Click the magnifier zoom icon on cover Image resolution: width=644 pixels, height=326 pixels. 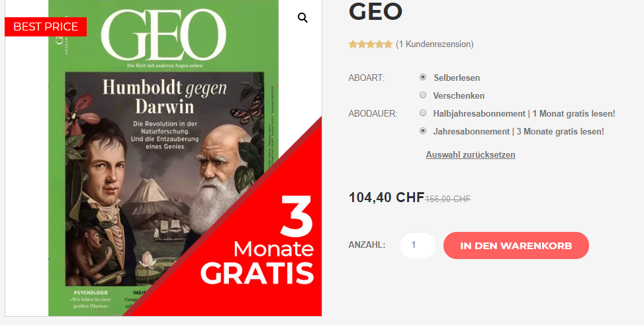(302, 18)
